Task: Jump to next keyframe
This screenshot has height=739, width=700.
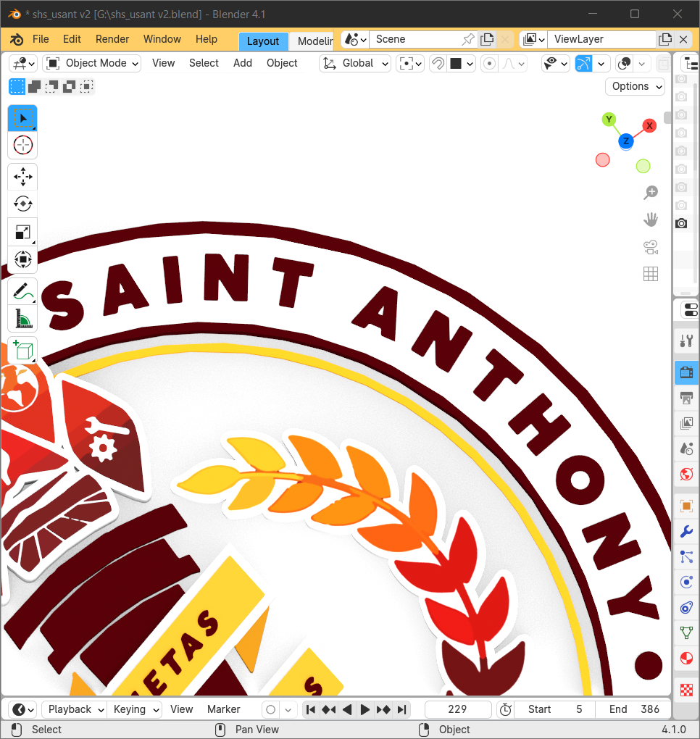Action: tap(383, 709)
